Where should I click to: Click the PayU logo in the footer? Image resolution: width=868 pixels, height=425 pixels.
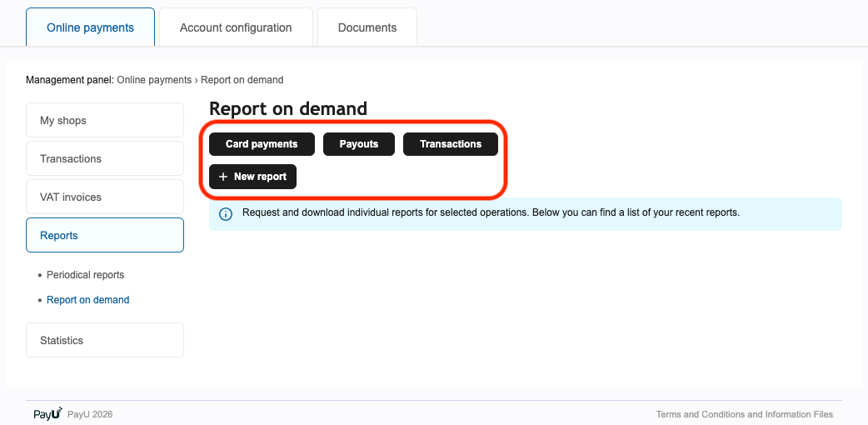pyautogui.click(x=47, y=413)
